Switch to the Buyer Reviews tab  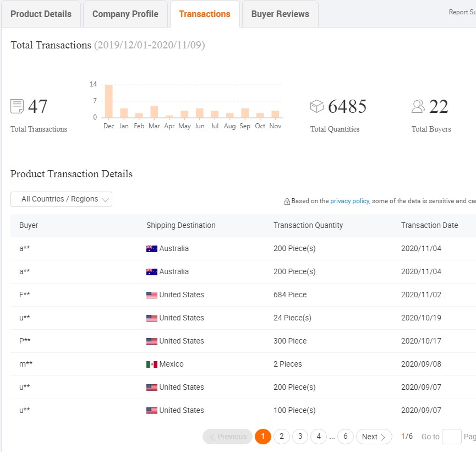coord(280,14)
